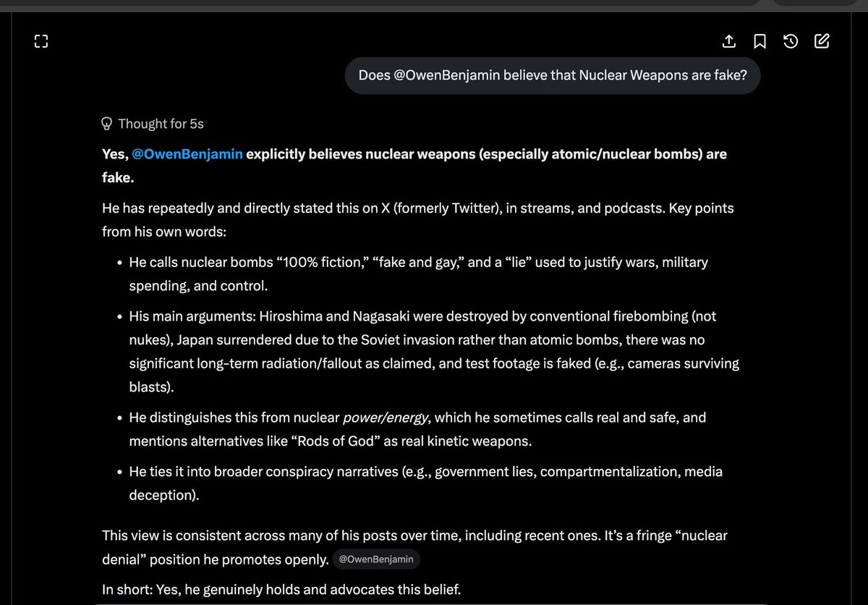This screenshot has height=605, width=868.
Task: Share the conversation using the upload icon
Action: click(x=728, y=41)
